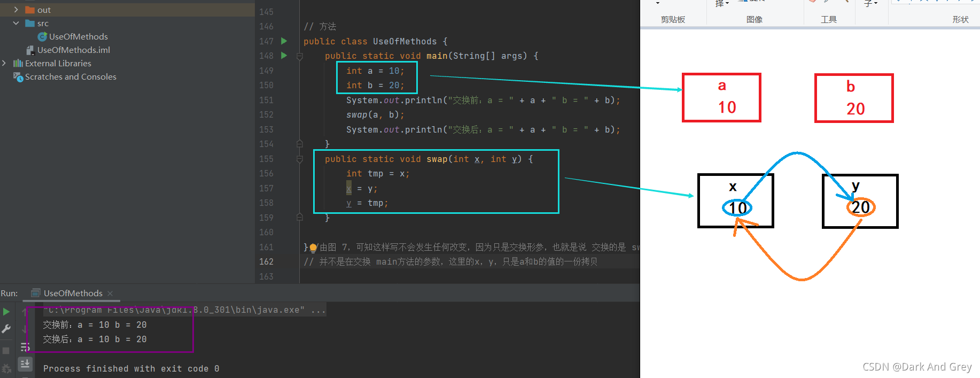
Task: Open Paint's paste dropdown arrow
Action: [658, 3]
